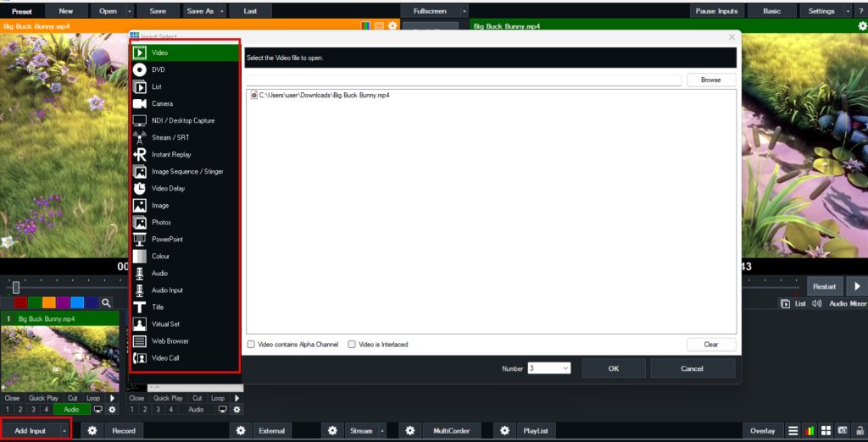Screen dimensions: 868x442
Task: Expand the Stream arrow
Action: tap(381, 430)
